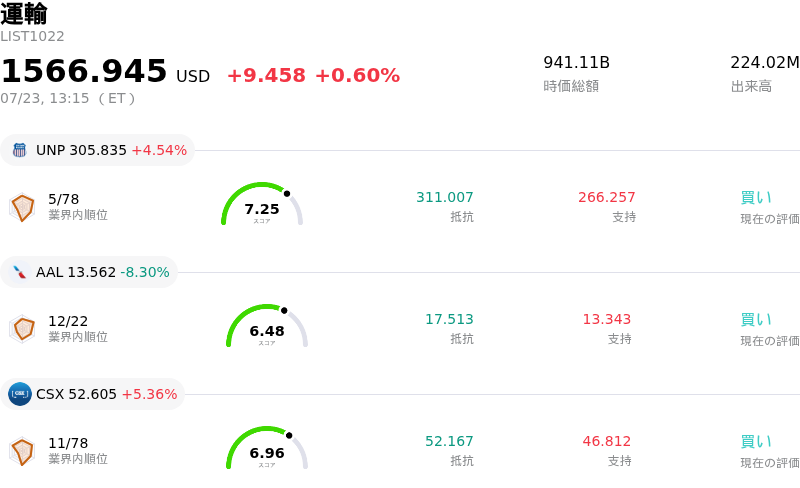Click the AAL 買い rating
800x488 pixels.
pyautogui.click(x=756, y=320)
